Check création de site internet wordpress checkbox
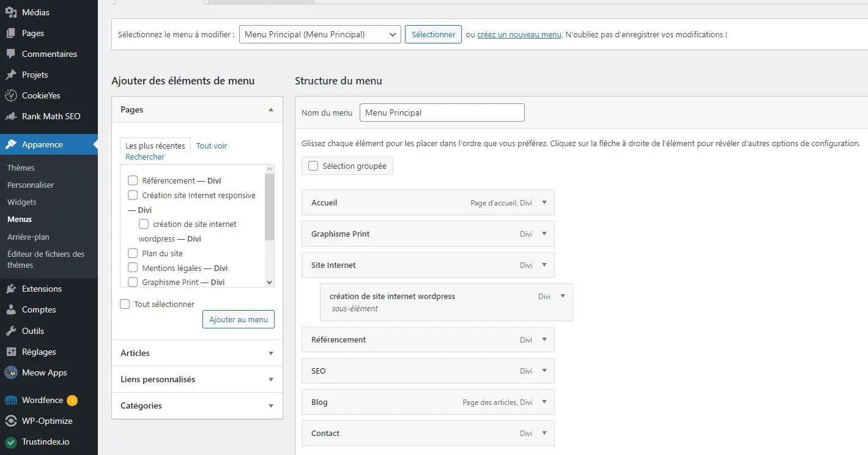Image resolution: width=868 pixels, height=455 pixels. [x=144, y=224]
